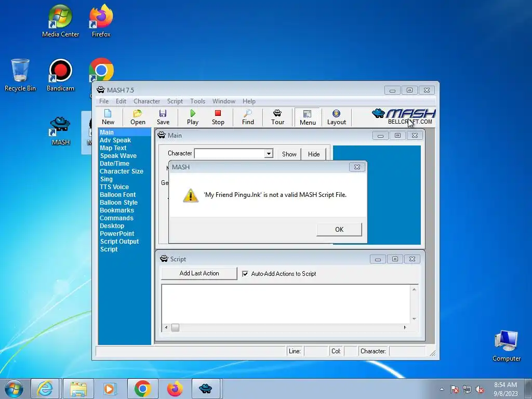Viewport: 532px width, 399px height.
Task: Click the Windows Start button
Action: coord(14,389)
